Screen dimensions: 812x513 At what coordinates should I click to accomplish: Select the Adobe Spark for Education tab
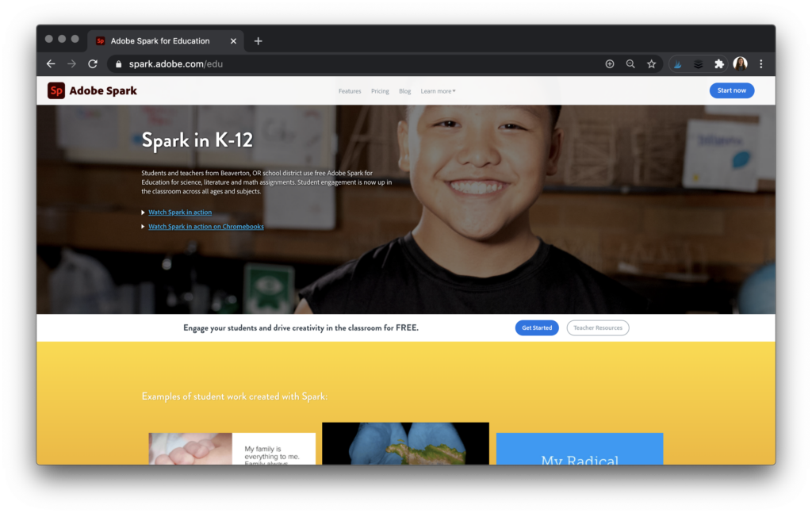(x=160, y=41)
